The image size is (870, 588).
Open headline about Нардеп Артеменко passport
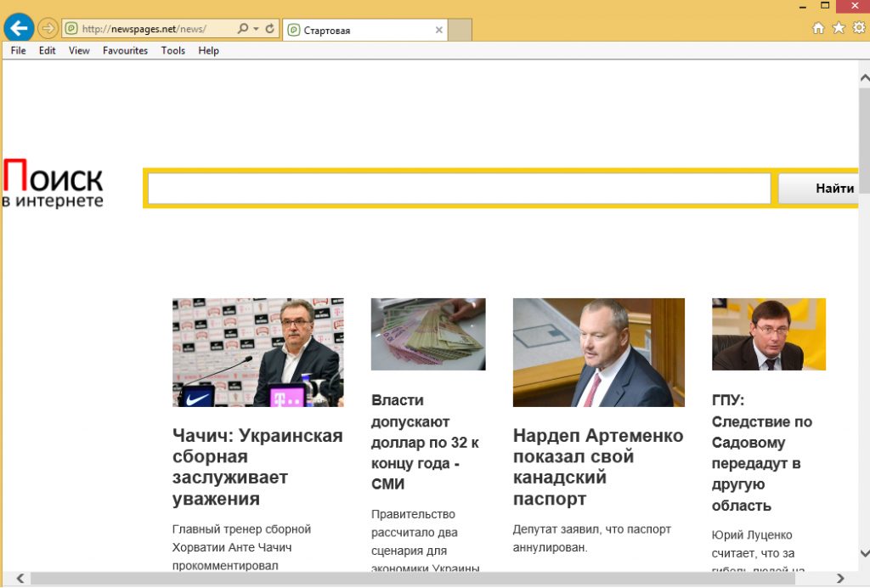(x=597, y=466)
